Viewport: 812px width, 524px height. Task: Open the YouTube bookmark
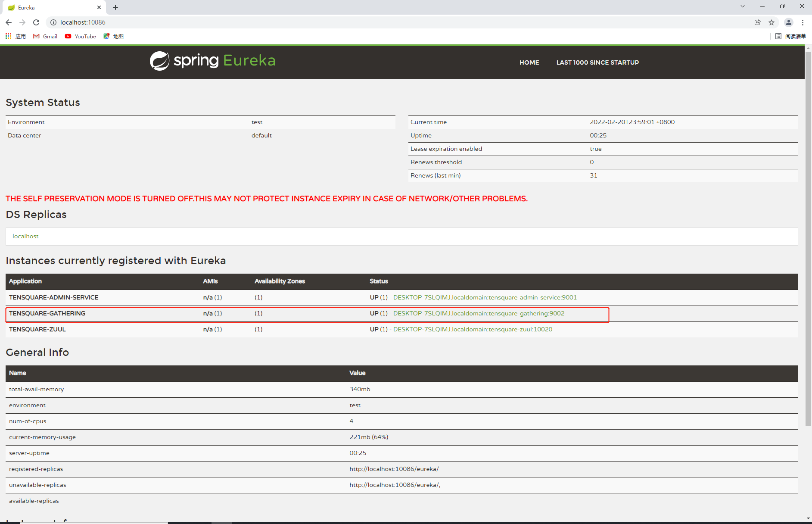tap(81, 36)
